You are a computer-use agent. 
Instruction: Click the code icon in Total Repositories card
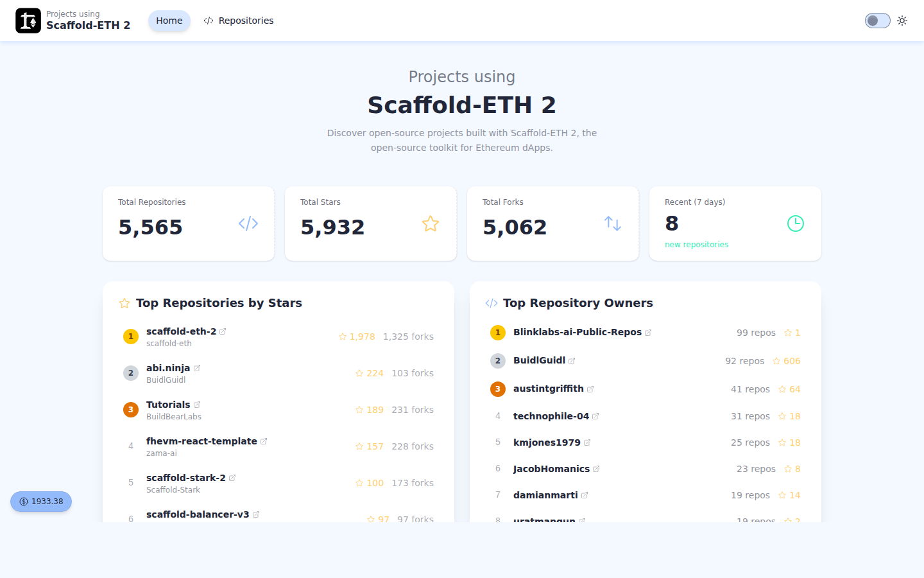coord(248,223)
